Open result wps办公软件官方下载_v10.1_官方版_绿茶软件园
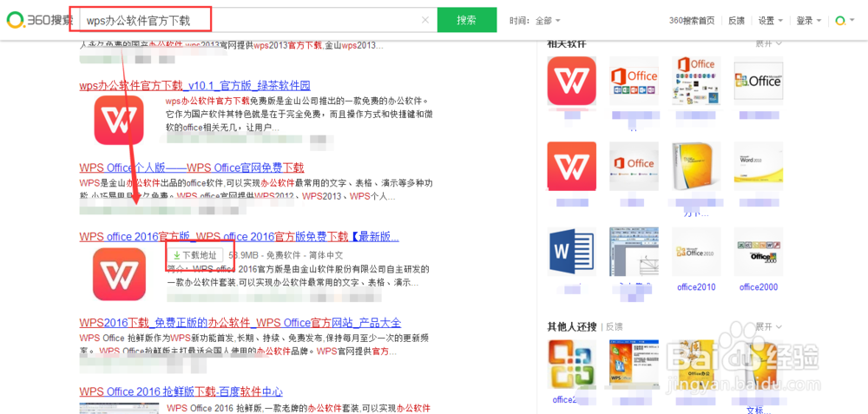 (194, 86)
